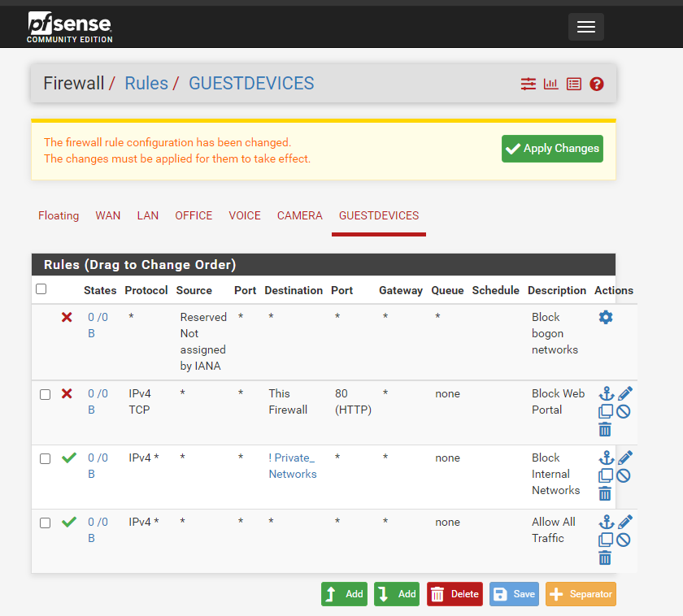This screenshot has height=616, width=683.
Task: Open settings gear for bogon networks rule
Action: tap(606, 317)
